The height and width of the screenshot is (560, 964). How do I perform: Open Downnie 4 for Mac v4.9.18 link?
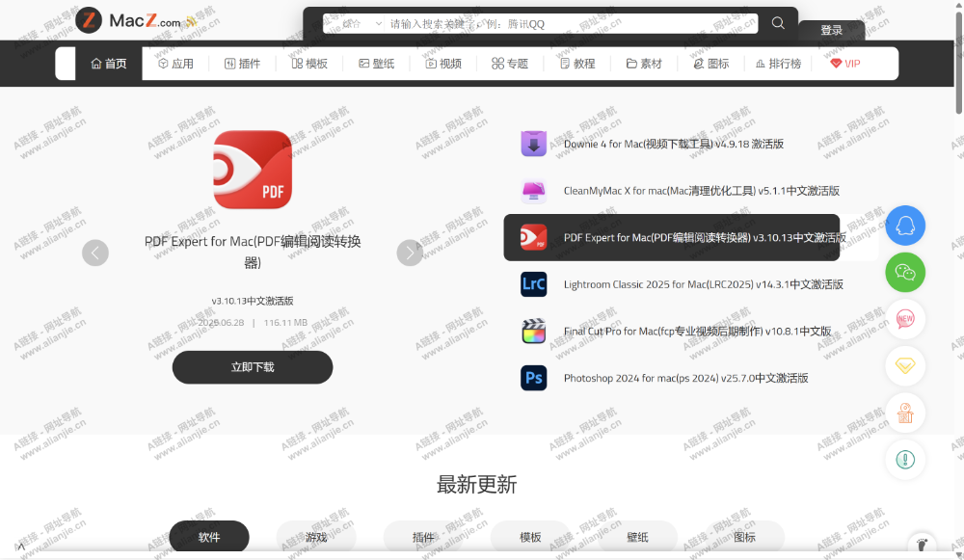(674, 144)
